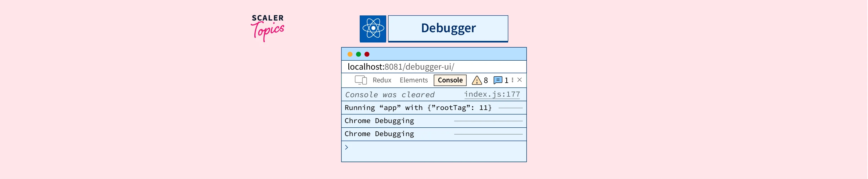Screen dimensions: 868x179
Task: Click the console prompt chevron
Action: [346, 147]
